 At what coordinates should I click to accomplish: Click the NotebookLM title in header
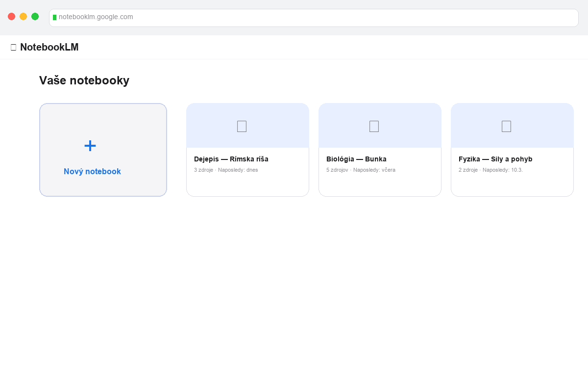tap(49, 47)
